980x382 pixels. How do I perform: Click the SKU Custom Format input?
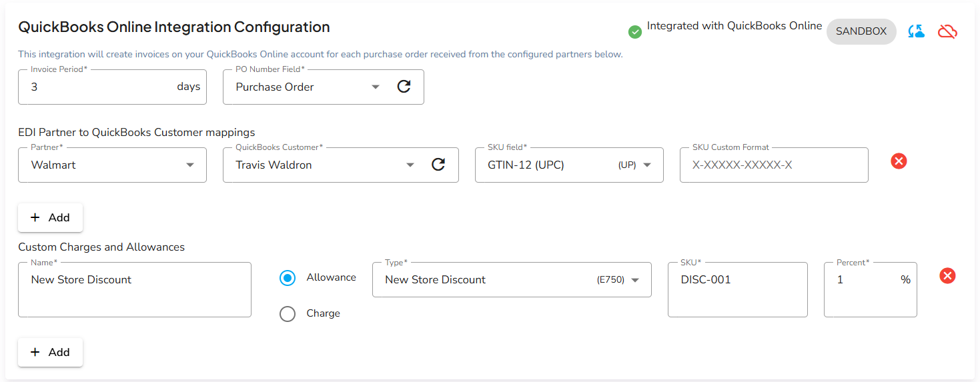pyautogui.click(x=774, y=165)
